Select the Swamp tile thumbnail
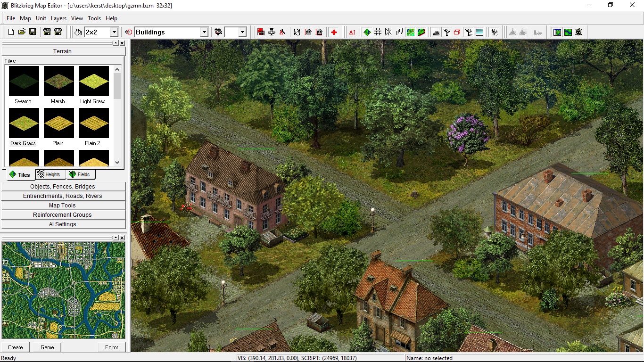Image resolution: width=644 pixels, height=362 pixels. point(24,81)
